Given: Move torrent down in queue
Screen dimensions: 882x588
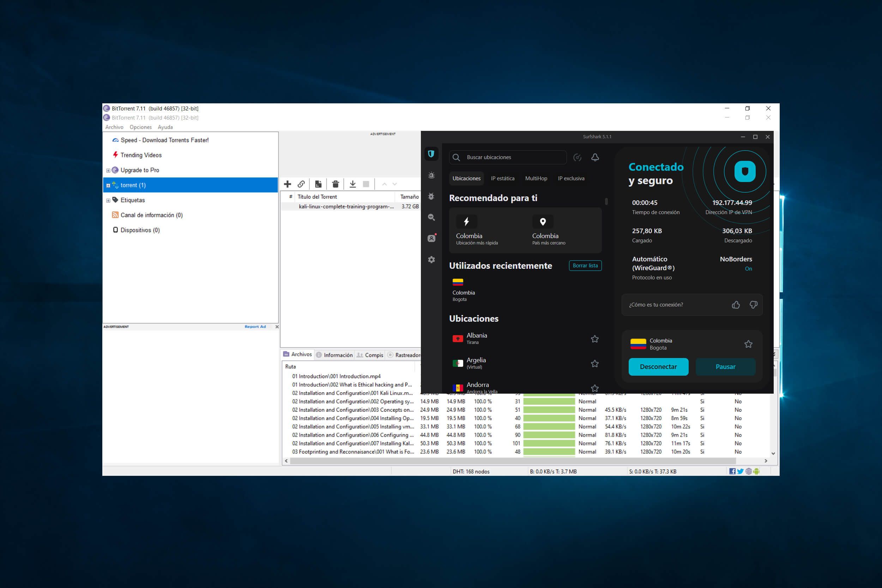Looking at the screenshot, I should tap(394, 184).
